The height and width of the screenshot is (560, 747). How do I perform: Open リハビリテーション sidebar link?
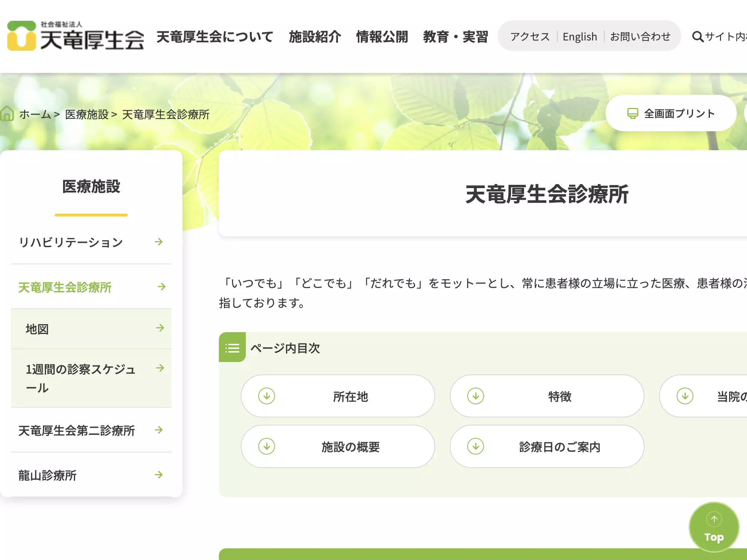click(91, 242)
